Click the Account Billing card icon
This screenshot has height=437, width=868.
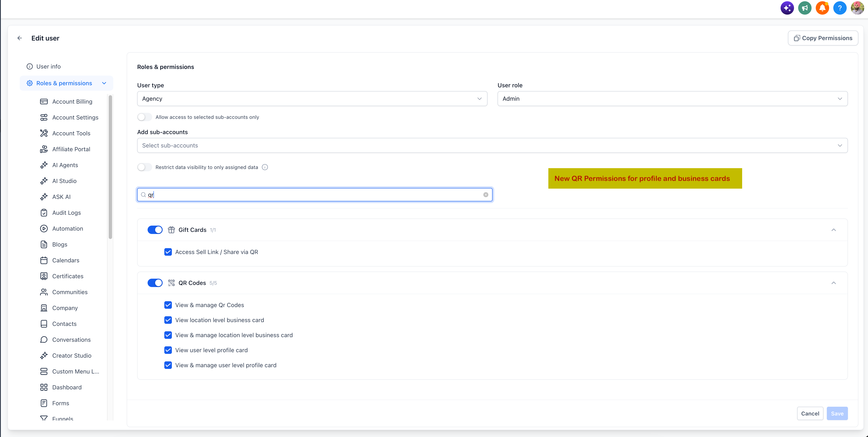(x=44, y=102)
